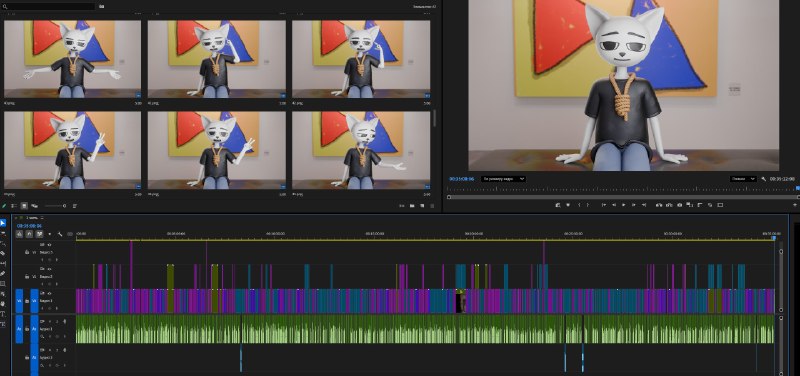Switch project panel to freeform view
The image size is (800, 376).
coord(34,206)
